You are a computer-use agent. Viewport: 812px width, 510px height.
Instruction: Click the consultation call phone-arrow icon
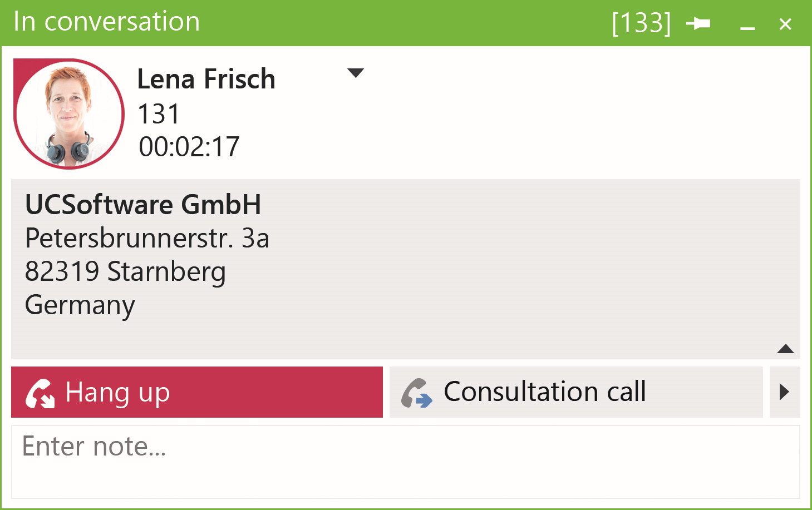coord(417,393)
